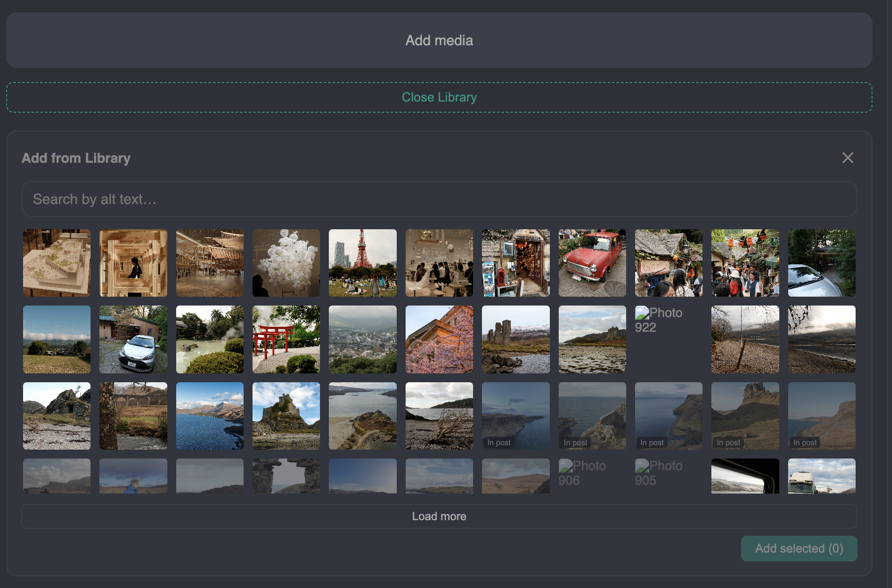Click the Search by alt text field

tap(439, 199)
